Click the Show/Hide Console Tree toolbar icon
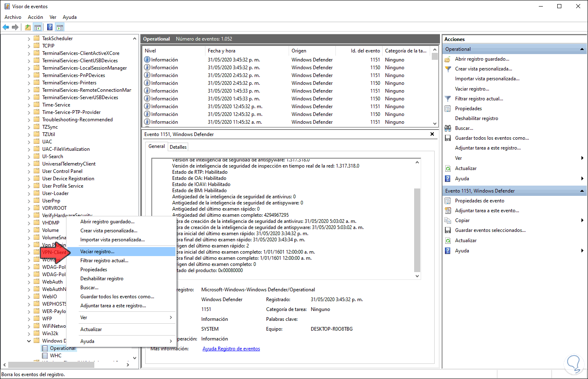Image resolution: width=588 pixels, height=379 pixels. pos(38,27)
